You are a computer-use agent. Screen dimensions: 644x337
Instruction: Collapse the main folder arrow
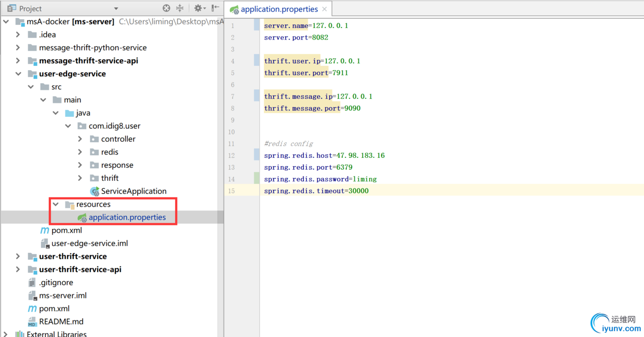point(44,100)
